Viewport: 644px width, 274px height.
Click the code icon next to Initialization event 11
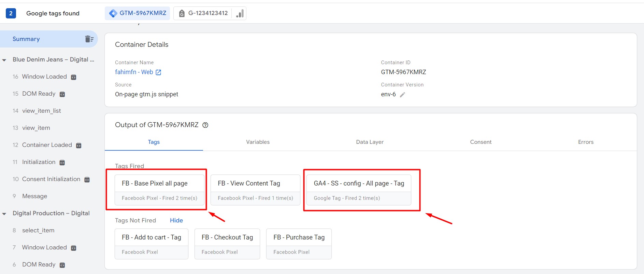(62, 163)
